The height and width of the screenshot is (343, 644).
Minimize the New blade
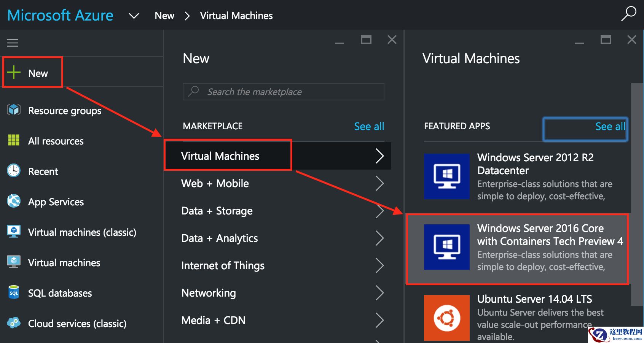[x=340, y=43]
